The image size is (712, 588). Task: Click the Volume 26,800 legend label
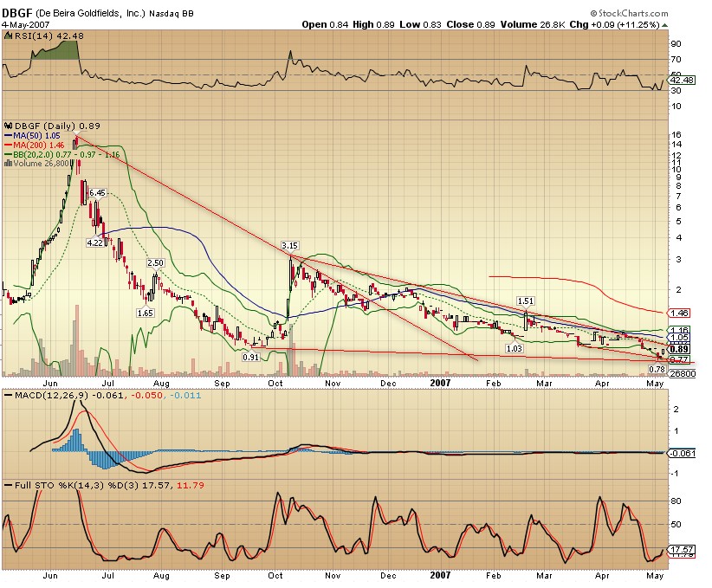(41, 163)
